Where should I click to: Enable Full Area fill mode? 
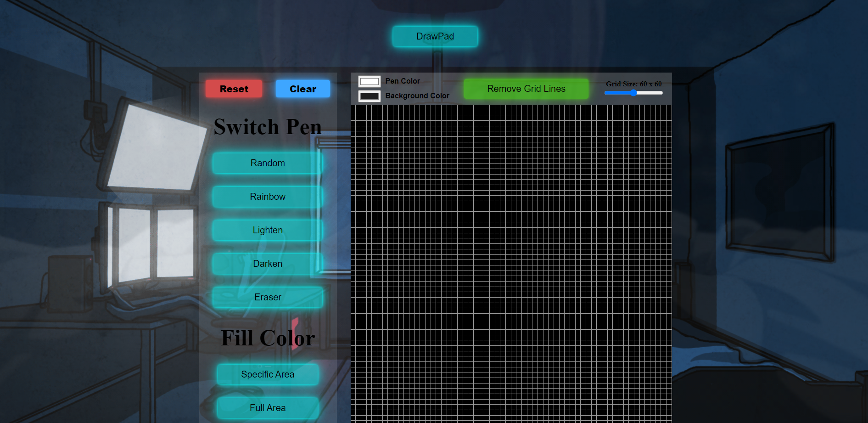coord(268,407)
